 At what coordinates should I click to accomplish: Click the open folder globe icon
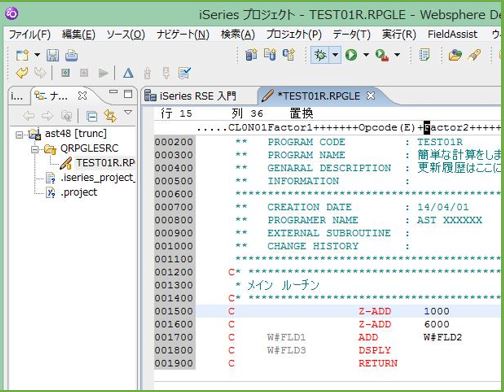(455, 55)
